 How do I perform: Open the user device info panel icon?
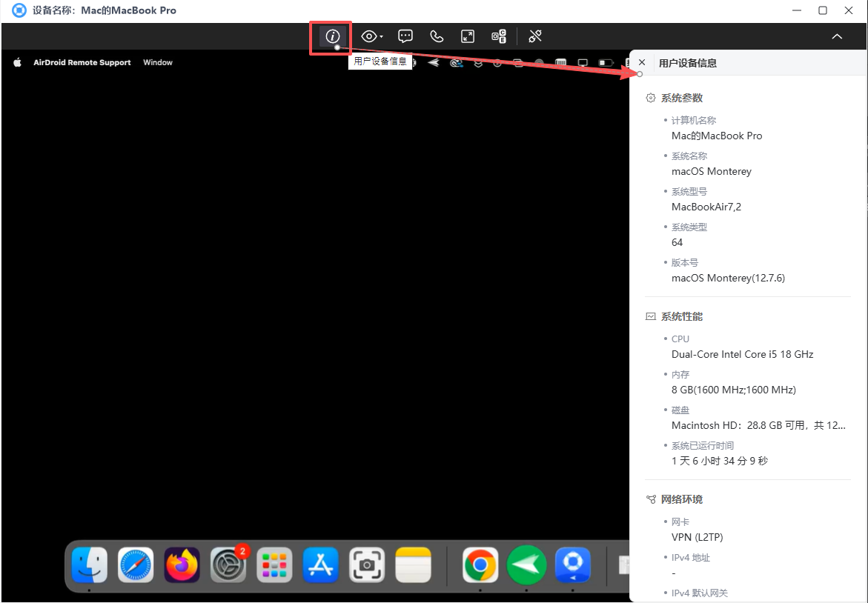(332, 36)
